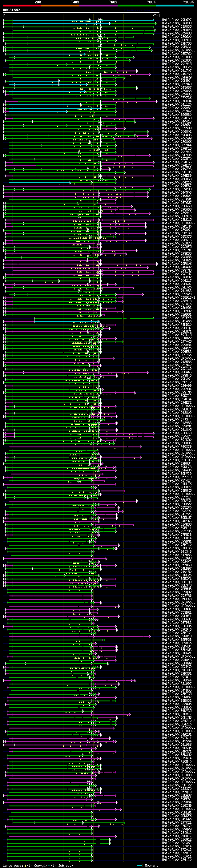Image resolution: width=197 pixels, height=868 pixels.
Task: Click the last hit UniRef100_Q24120
Action: [x=177, y=859]
